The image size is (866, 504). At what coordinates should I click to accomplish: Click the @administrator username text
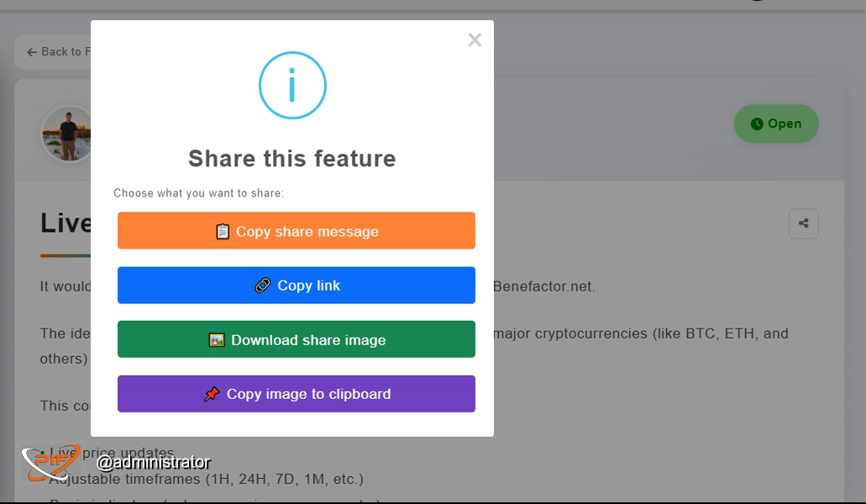(154, 463)
